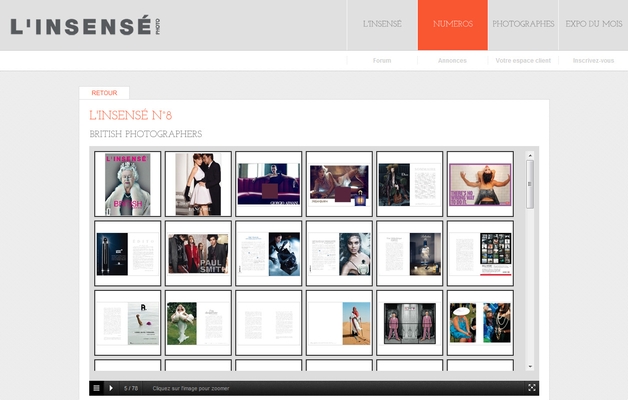
Task: Open the Giorgio Armani purple sofa thumbnail
Action: click(269, 184)
